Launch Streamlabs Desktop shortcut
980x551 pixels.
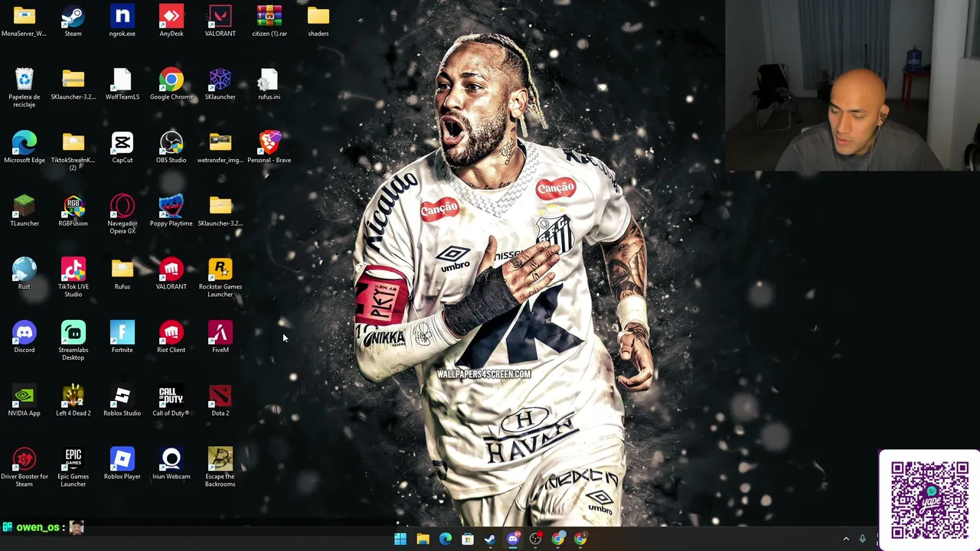click(x=73, y=341)
